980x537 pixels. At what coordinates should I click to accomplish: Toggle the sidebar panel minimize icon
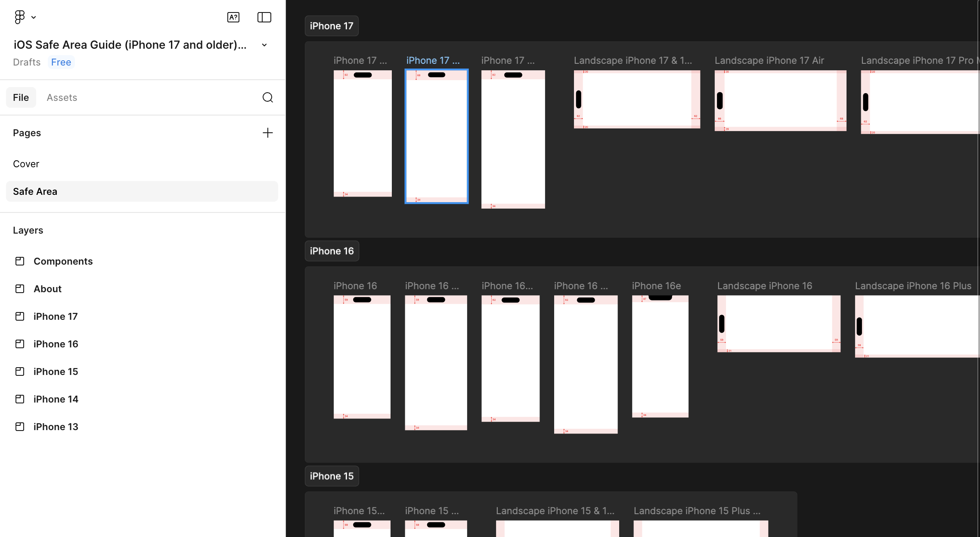pos(264,17)
